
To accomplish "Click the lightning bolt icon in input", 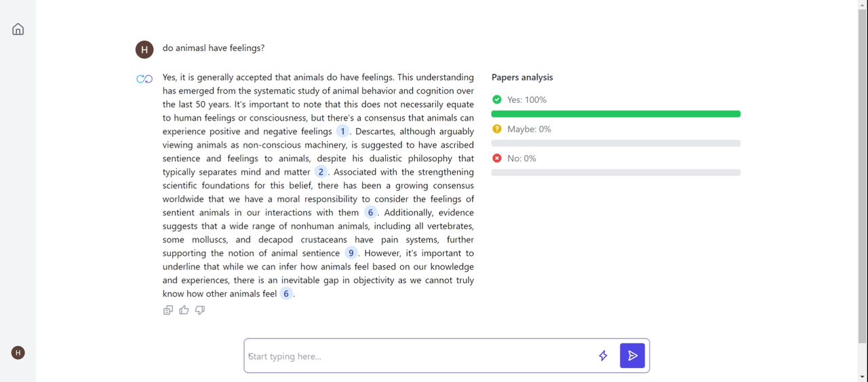I will 603,356.
